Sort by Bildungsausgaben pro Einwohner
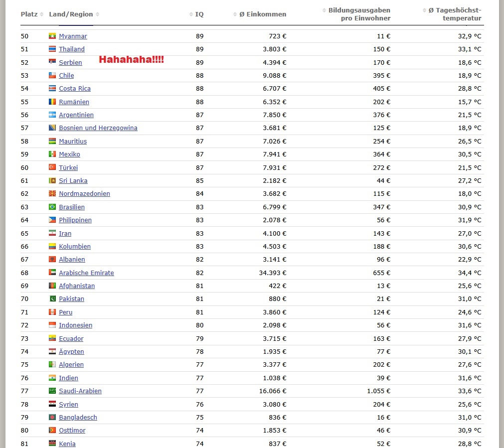504x448 pixels. [359, 14]
